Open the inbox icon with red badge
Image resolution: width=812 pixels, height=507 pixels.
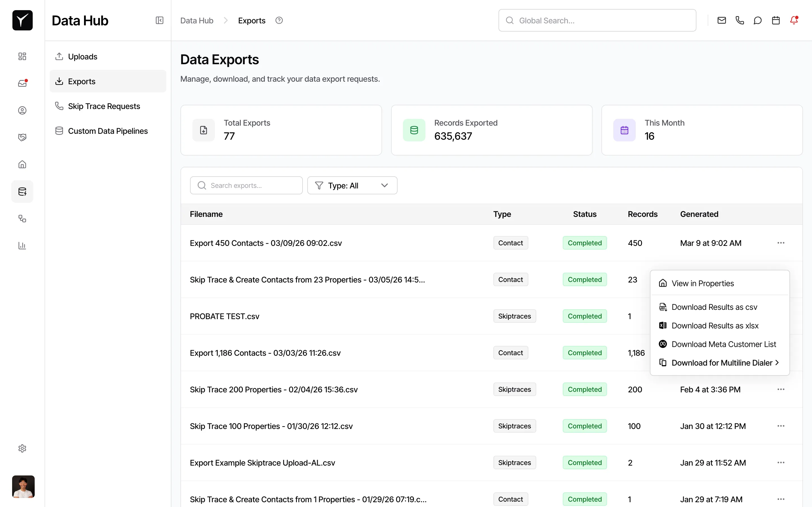tap(22, 83)
